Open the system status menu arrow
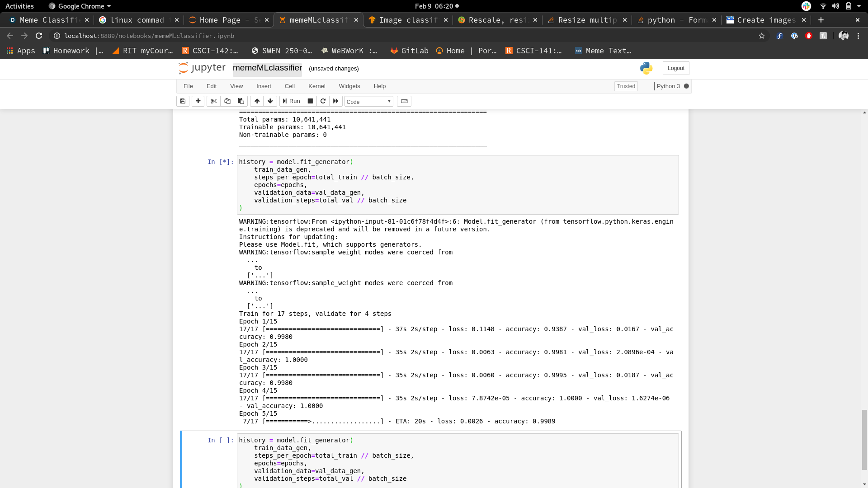Viewport: 868px width, 488px height. click(859, 6)
